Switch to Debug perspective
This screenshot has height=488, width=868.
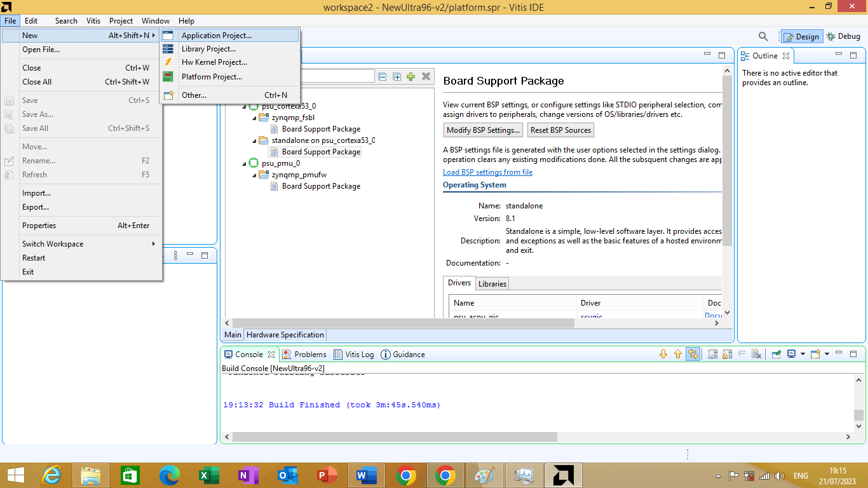coord(843,37)
